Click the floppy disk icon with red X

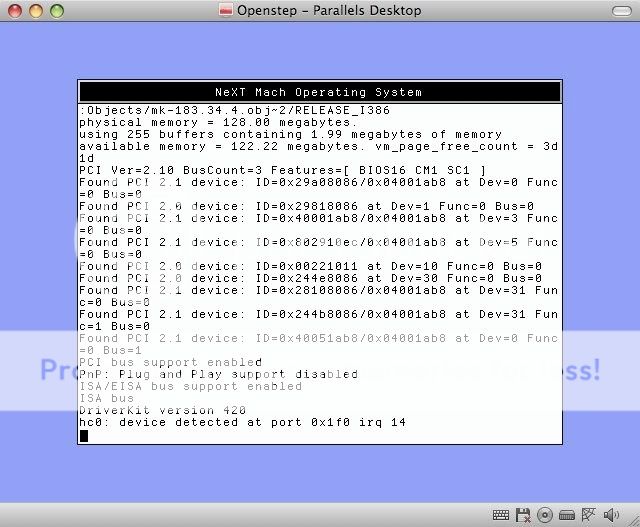click(522, 515)
